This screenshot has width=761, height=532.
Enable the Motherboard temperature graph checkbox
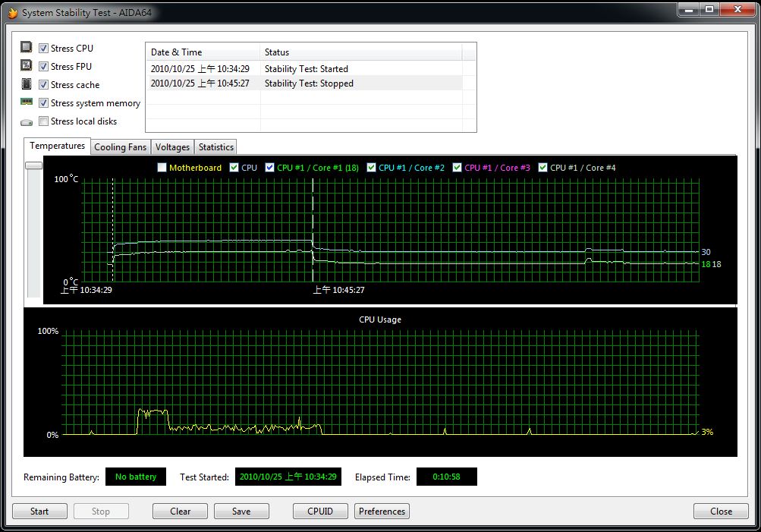coord(162,168)
